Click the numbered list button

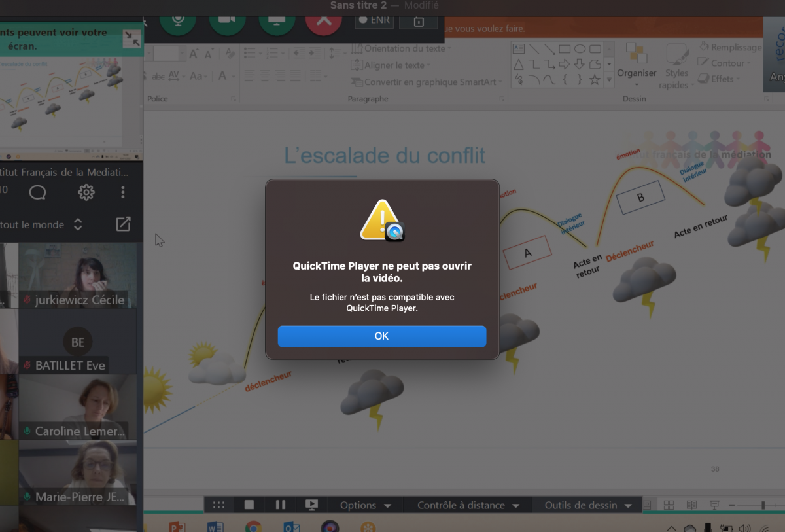pos(272,53)
